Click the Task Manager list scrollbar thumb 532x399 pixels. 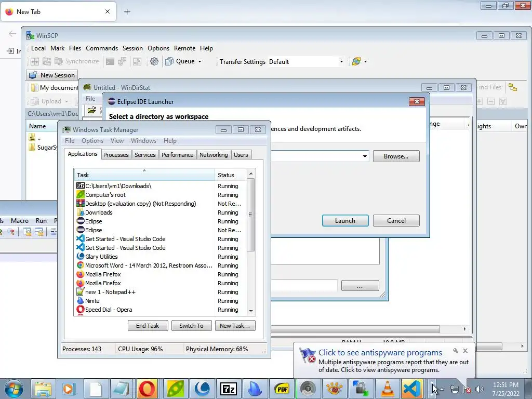[251, 215]
